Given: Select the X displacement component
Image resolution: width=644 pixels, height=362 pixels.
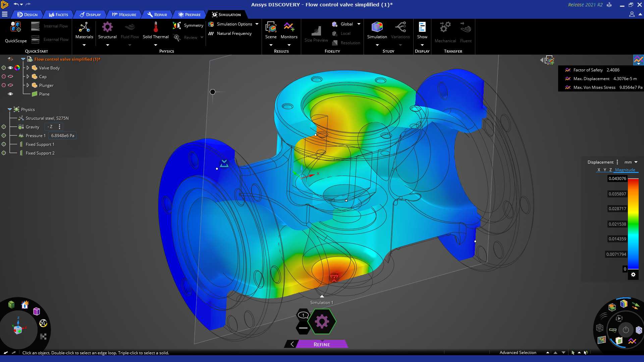Looking at the screenshot, I should [599, 170].
